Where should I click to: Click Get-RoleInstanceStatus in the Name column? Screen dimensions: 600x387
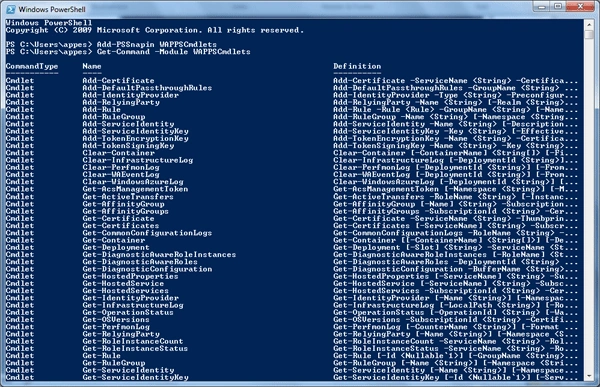[x=135, y=349]
